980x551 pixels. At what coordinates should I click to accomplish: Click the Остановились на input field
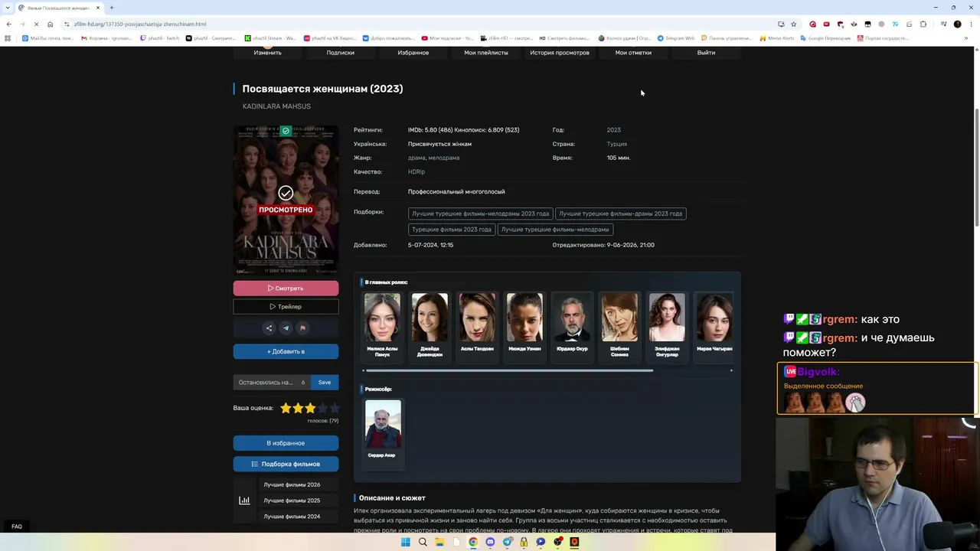[x=272, y=383]
